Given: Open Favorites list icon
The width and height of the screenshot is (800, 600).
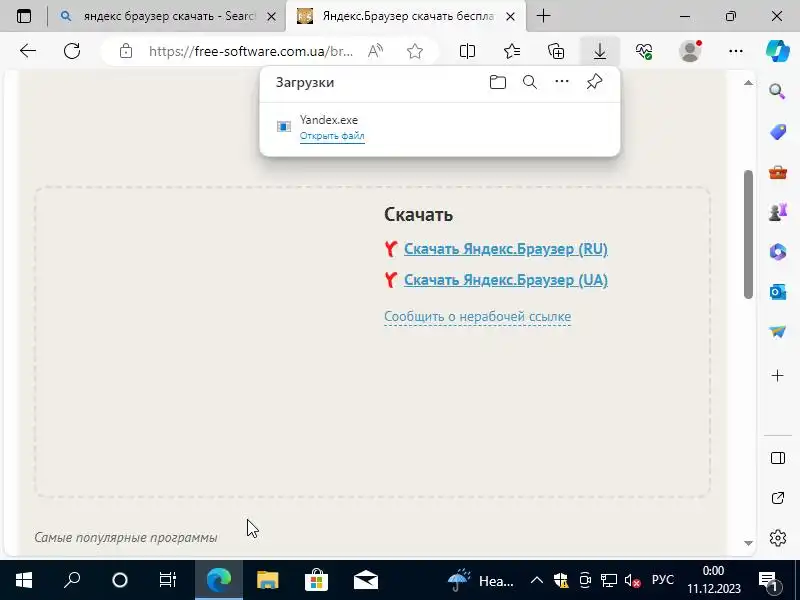Looking at the screenshot, I should pyautogui.click(x=512, y=51).
